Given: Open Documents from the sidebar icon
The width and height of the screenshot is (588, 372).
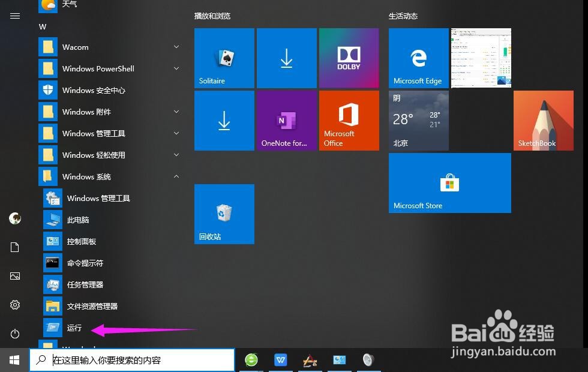Looking at the screenshot, I should pos(14,247).
